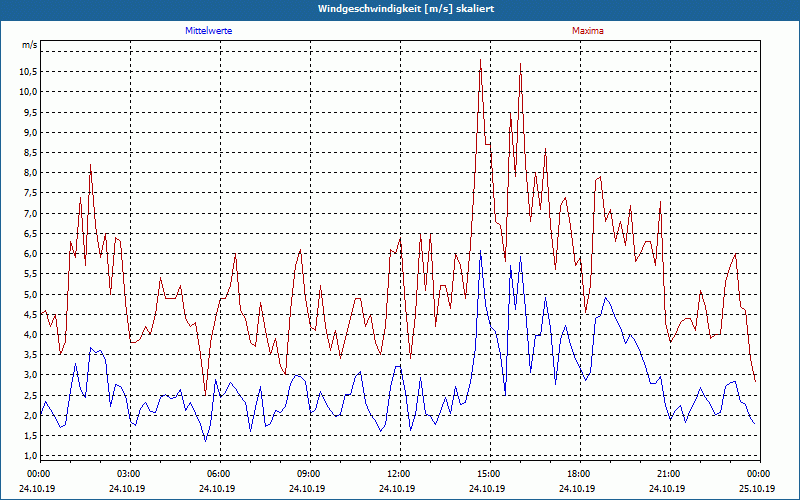The width and height of the screenshot is (800, 500).
Task: Click the "7,0" y-axis value
Action: [30, 213]
